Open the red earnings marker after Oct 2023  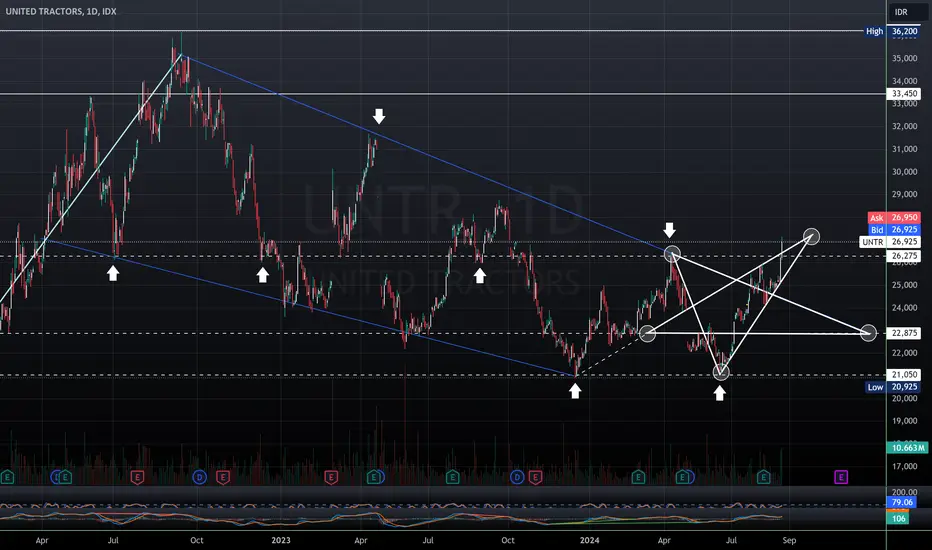click(536, 477)
